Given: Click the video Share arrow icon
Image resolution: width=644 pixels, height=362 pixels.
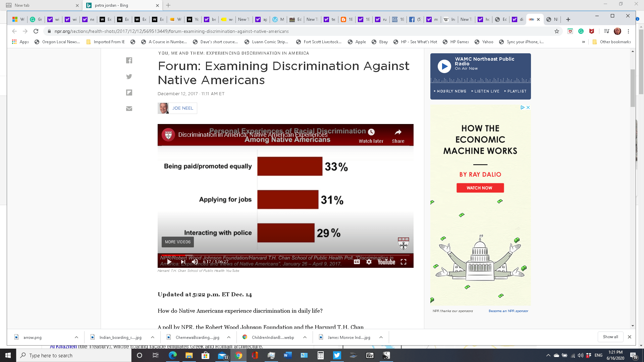Looking at the screenshot, I should click(x=398, y=132).
